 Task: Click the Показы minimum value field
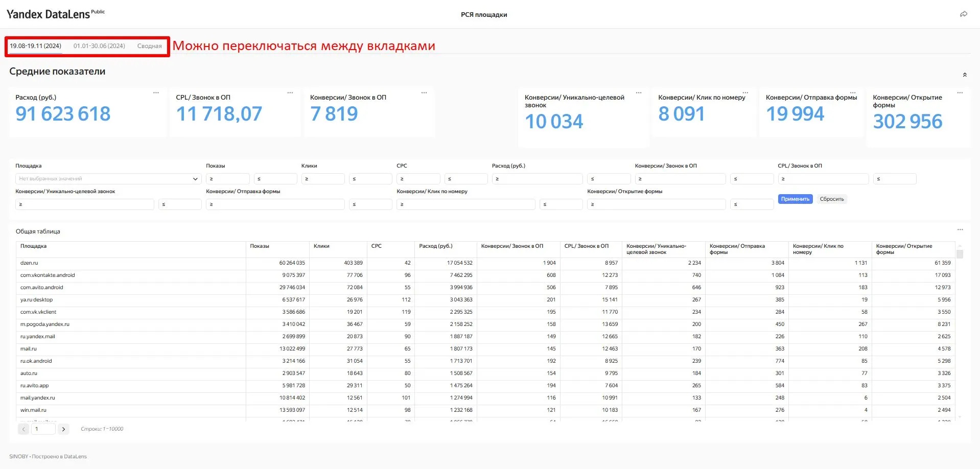coord(228,179)
